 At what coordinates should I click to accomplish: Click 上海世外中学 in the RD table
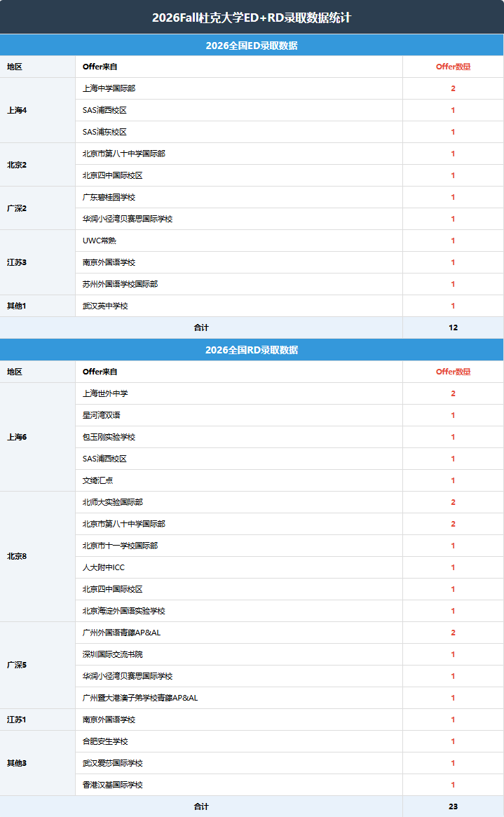point(105,393)
